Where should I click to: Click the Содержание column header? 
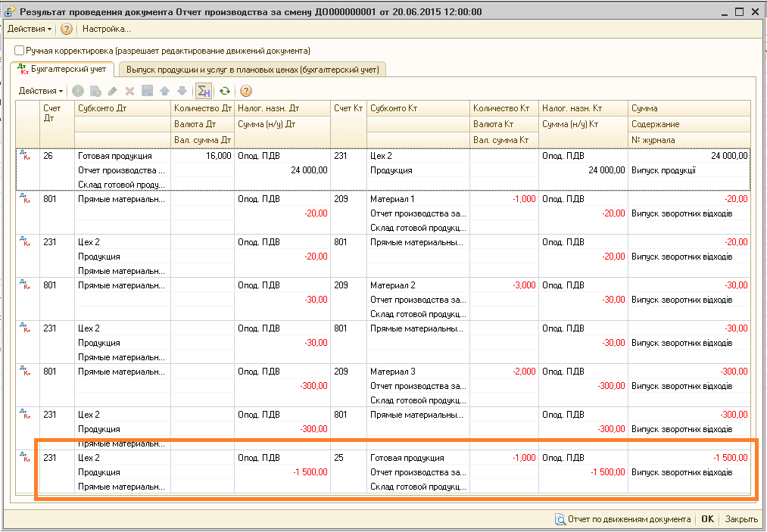pos(689,124)
